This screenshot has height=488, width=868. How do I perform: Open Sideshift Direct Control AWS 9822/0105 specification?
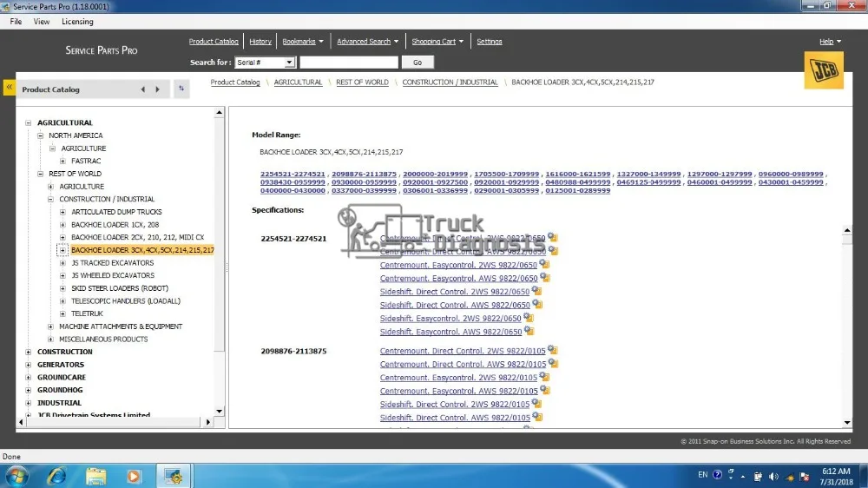point(455,418)
